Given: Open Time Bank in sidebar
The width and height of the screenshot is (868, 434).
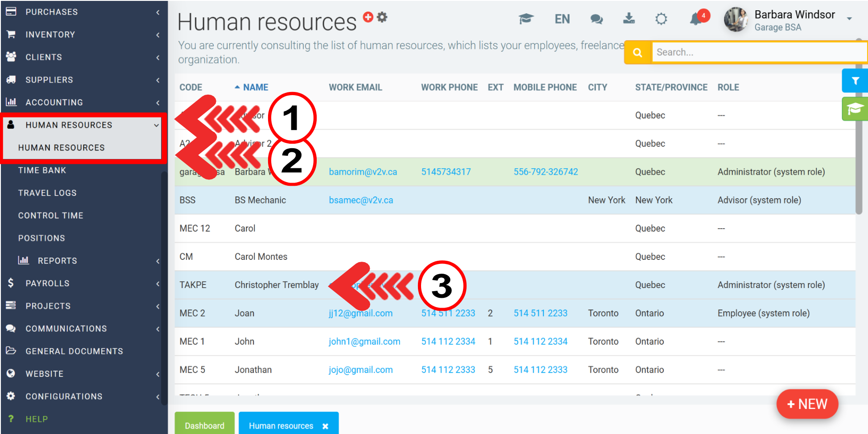Looking at the screenshot, I should 42,171.
